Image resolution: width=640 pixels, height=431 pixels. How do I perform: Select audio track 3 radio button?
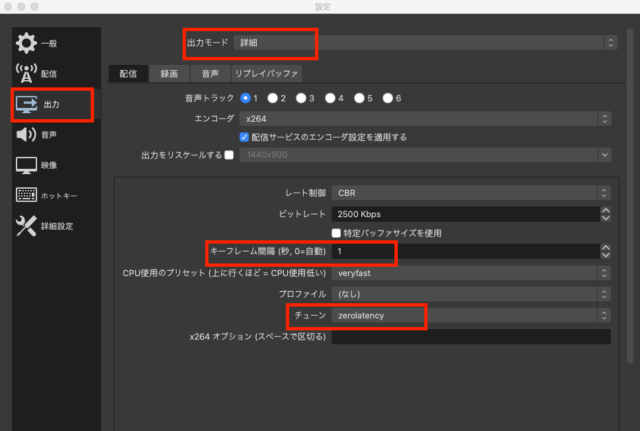pos(301,98)
